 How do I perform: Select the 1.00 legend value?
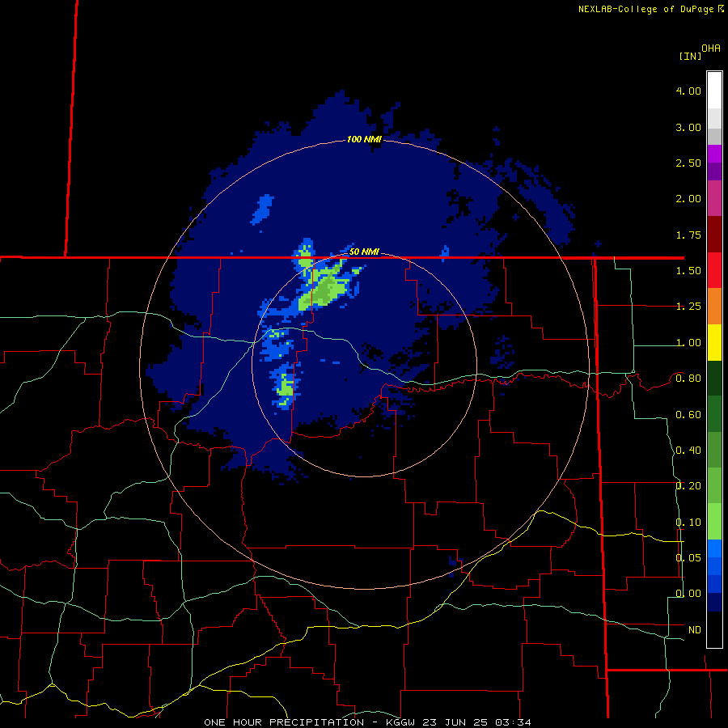[688, 343]
